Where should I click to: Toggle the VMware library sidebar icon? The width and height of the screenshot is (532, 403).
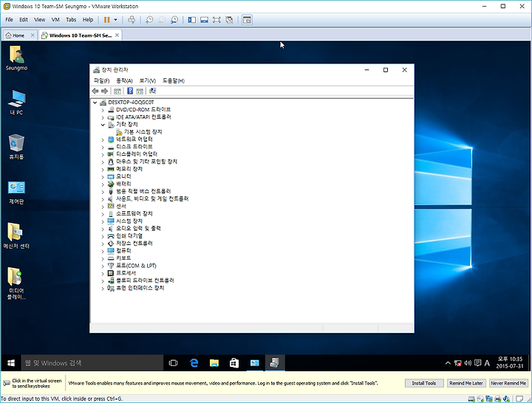pyautogui.click(x=191, y=20)
